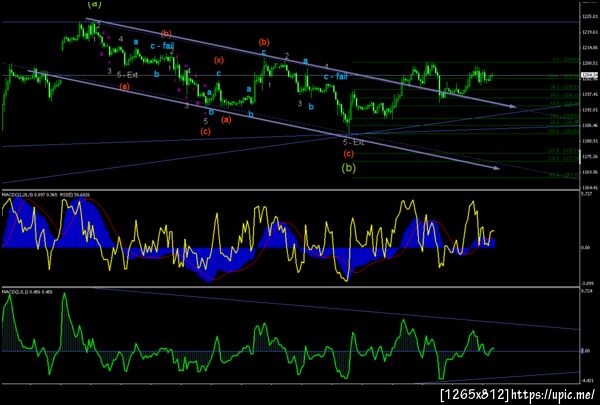Screen dimensions: 600x405
Task: Click the 1164.41 price axis label
Action: pyautogui.click(x=589, y=188)
